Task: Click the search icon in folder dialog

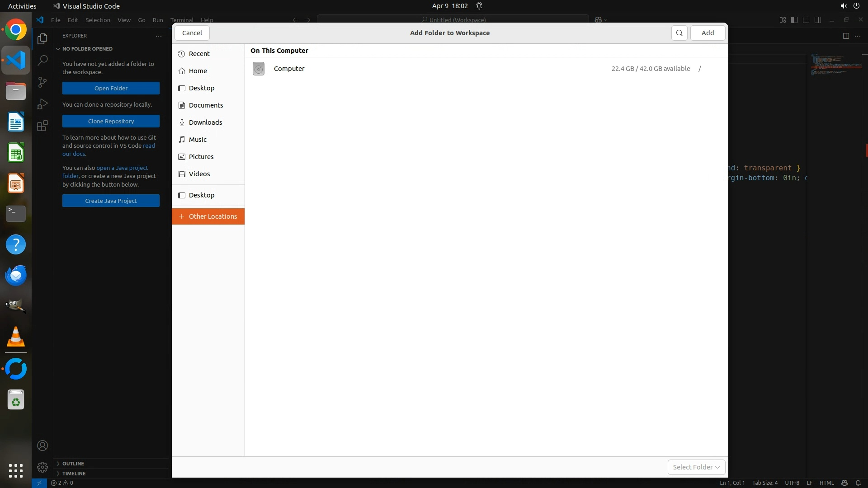Action: pyautogui.click(x=679, y=33)
